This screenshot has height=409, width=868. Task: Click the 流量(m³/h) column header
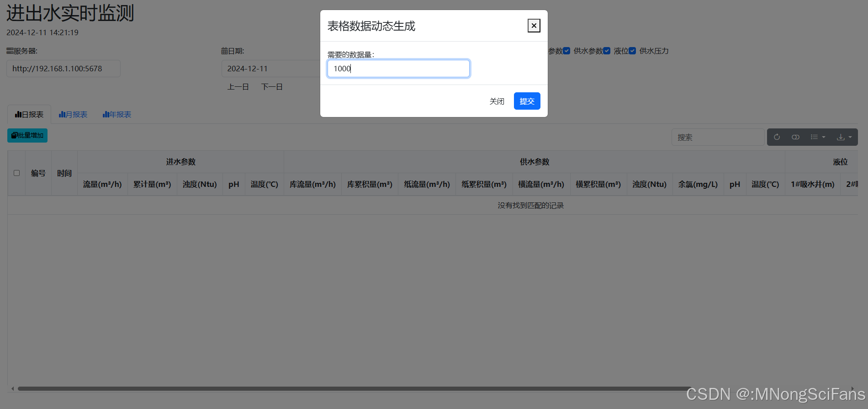pyautogui.click(x=102, y=184)
